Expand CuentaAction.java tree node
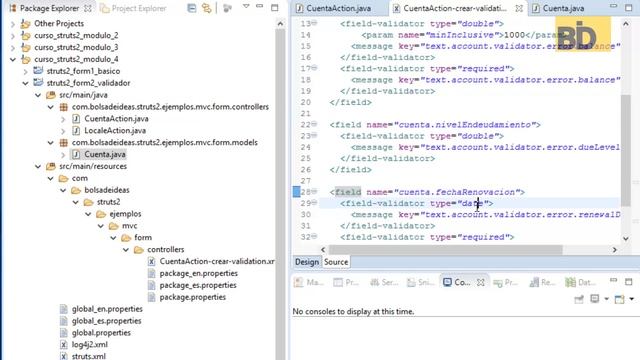Viewport: 640px width, 360px height. [63, 119]
